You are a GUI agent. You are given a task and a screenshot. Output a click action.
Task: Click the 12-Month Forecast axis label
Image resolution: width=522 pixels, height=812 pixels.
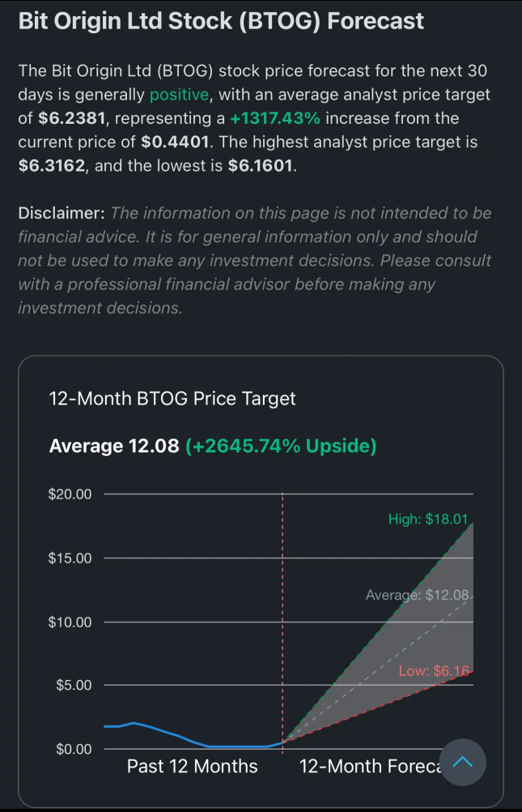[x=369, y=766]
